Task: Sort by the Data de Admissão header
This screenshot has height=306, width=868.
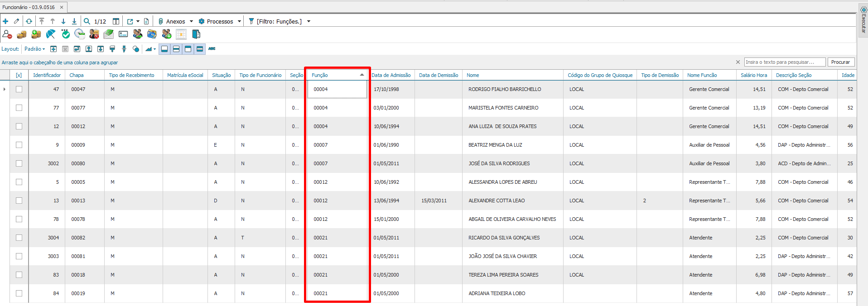Action: click(x=392, y=75)
